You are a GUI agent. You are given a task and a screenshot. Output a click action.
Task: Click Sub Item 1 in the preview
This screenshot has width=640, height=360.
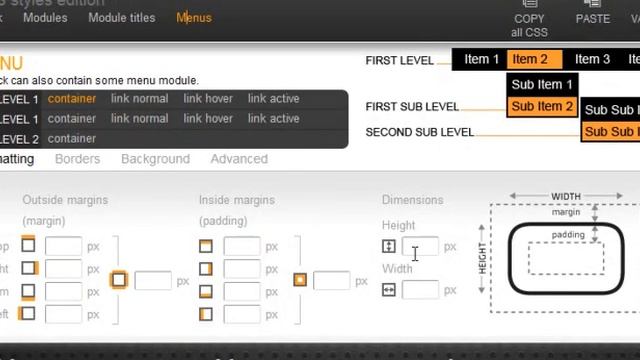coord(542,84)
